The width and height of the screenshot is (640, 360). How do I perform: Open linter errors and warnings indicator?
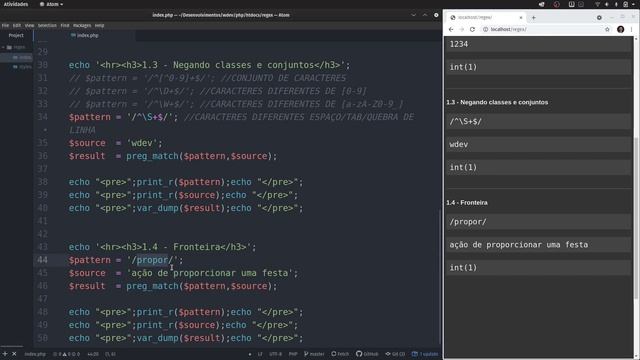click(67, 354)
